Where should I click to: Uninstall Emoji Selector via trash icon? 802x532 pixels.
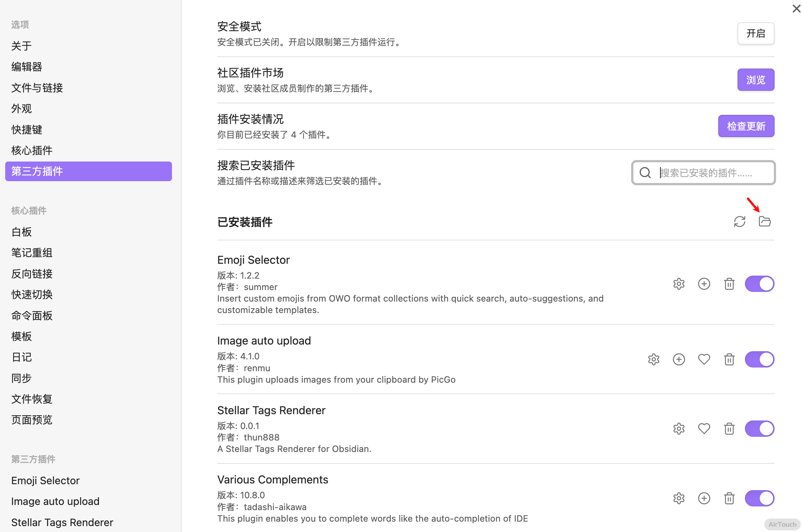point(729,284)
